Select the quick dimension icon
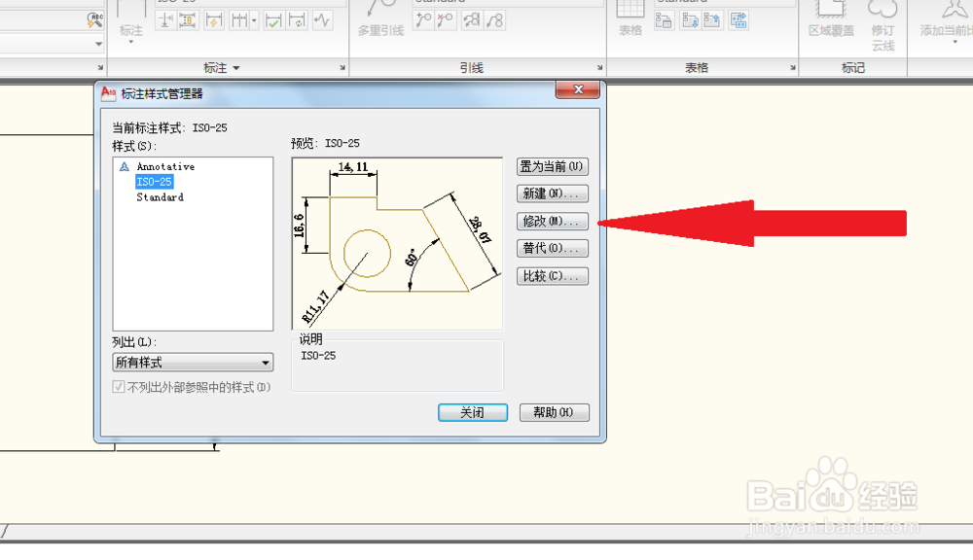Viewport: 973px width, 560px height. click(x=214, y=20)
